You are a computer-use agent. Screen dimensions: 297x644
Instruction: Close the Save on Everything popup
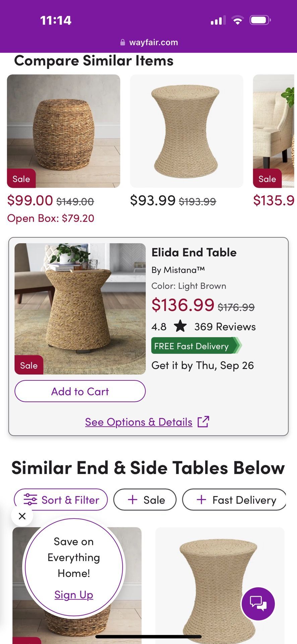22,516
